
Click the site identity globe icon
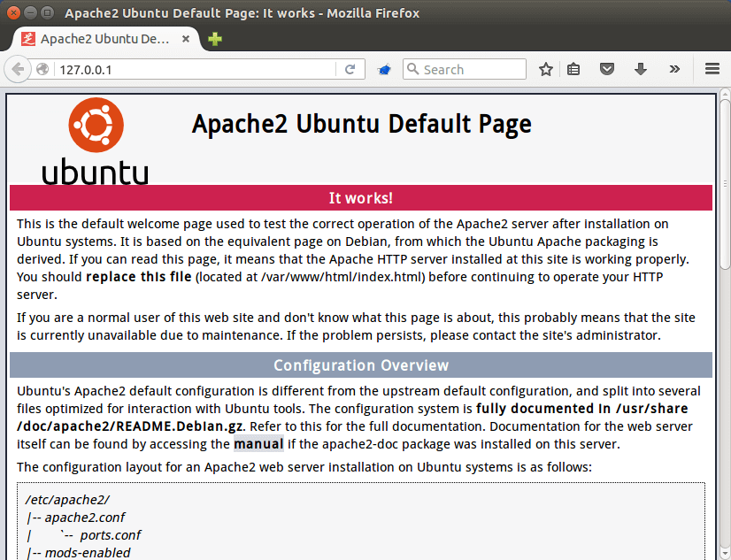click(42, 69)
